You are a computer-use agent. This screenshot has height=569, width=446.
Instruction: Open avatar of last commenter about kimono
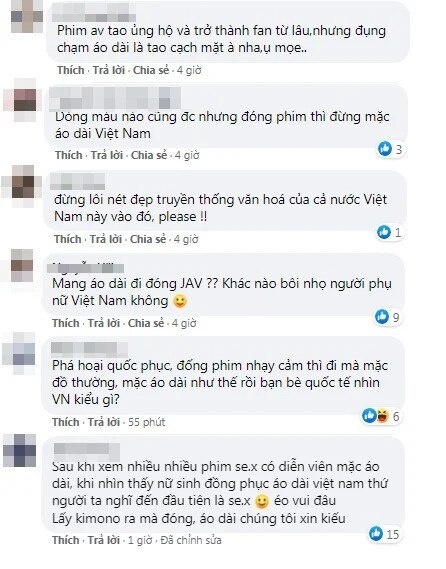click(x=19, y=450)
